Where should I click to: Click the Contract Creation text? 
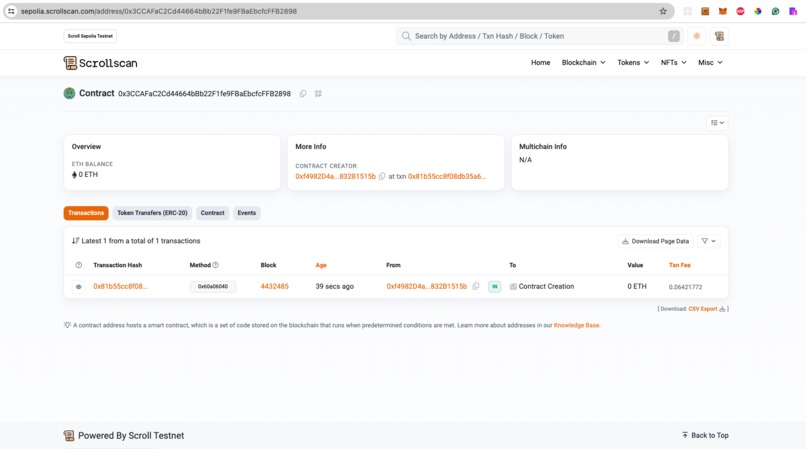[546, 286]
